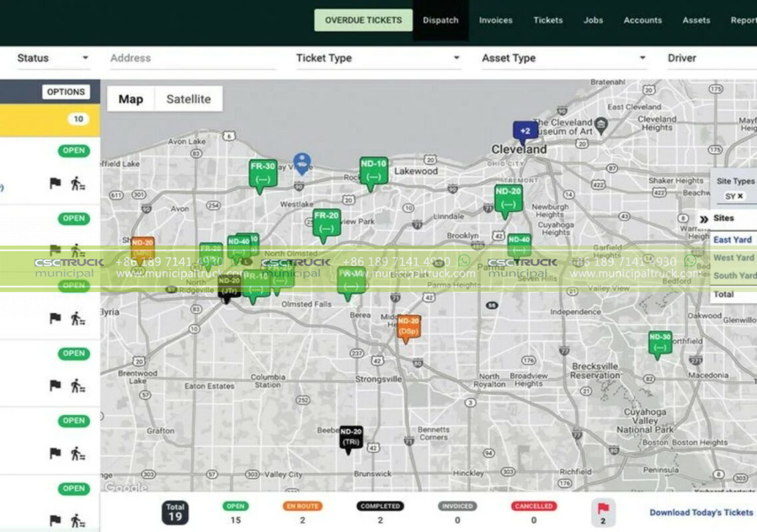Click the OVERDUE TICKETS button
Image resolution: width=757 pixels, height=532 pixels.
[x=363, y=20]
